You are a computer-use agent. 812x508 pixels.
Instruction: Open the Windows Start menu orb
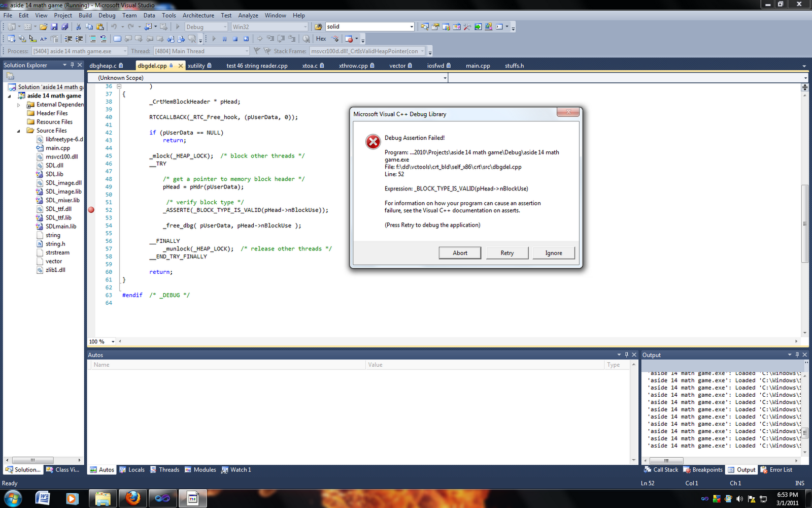(x=12, y=498)
